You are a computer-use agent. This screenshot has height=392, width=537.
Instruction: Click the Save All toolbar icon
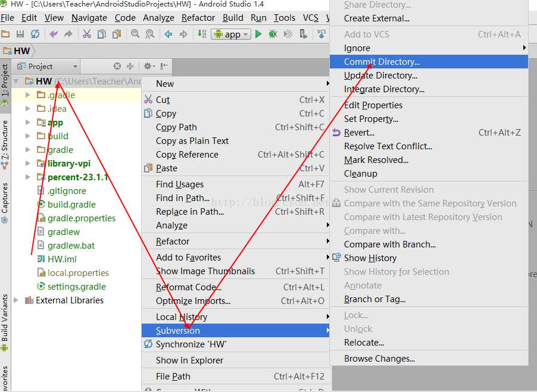[x=20, y=34]
